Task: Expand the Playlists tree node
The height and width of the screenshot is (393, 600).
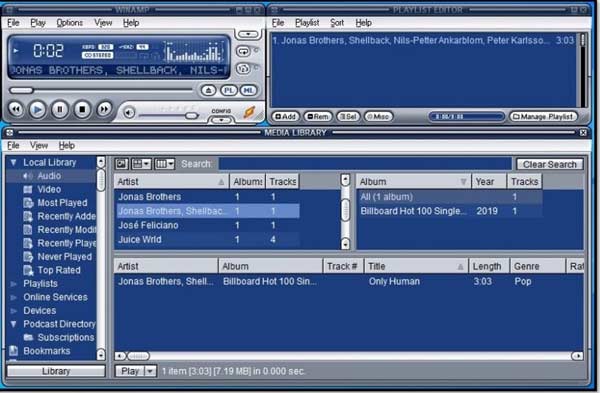Action: tap(13, 284)
